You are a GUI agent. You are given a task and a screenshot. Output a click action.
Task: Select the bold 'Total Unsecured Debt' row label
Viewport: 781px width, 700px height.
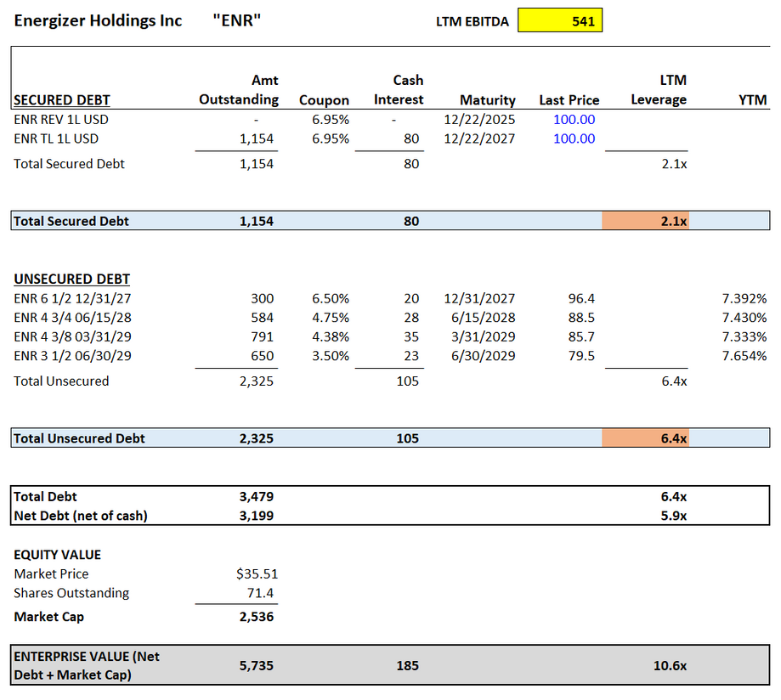[x=79, y=438]
